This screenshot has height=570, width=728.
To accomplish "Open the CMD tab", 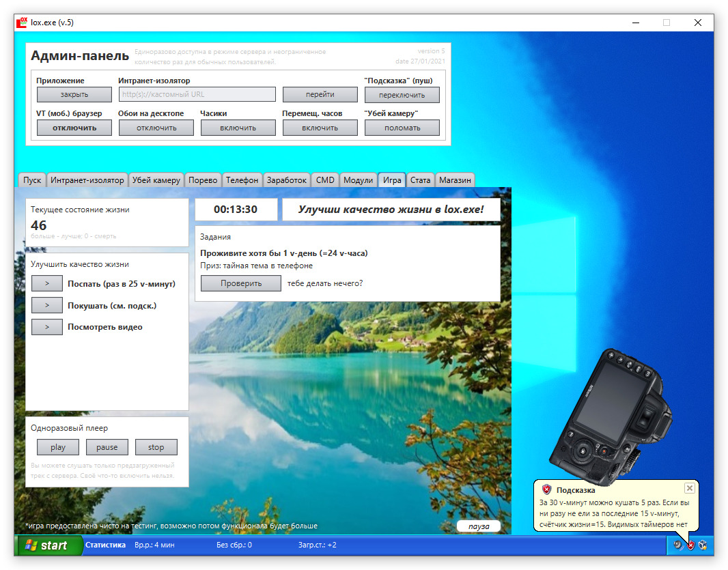I will click(x=325, y=180).
